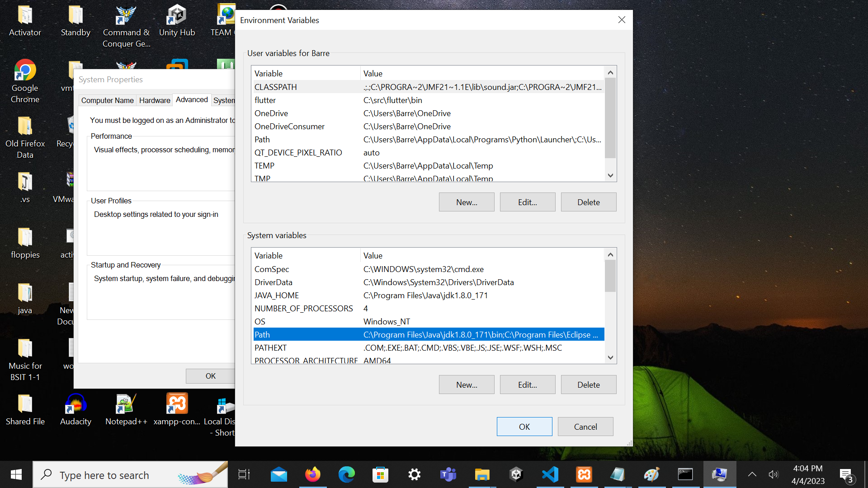Open XAMPP from the taskbar
The image size is (868, 488).
pyautogui.click(x=584, y=474)
